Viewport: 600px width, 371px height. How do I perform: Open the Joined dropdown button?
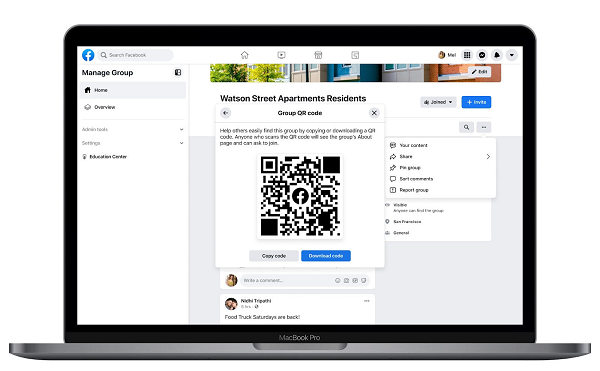tap(438, 102)
